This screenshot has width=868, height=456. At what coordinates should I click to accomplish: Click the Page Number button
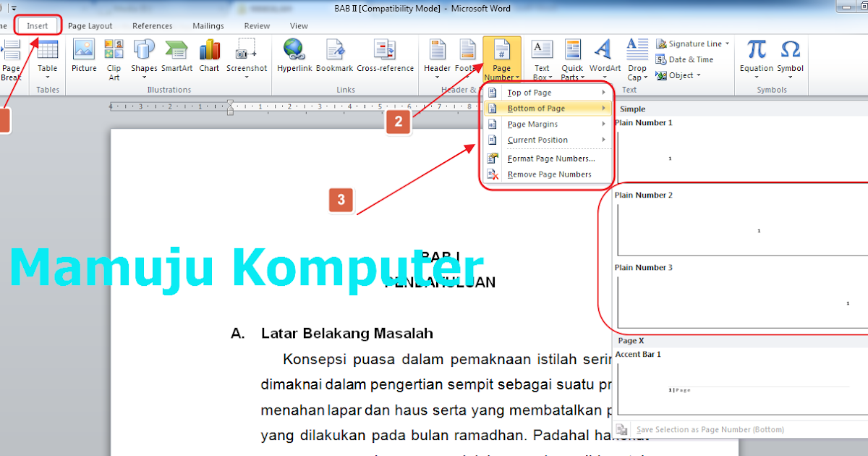coord(502,59)
